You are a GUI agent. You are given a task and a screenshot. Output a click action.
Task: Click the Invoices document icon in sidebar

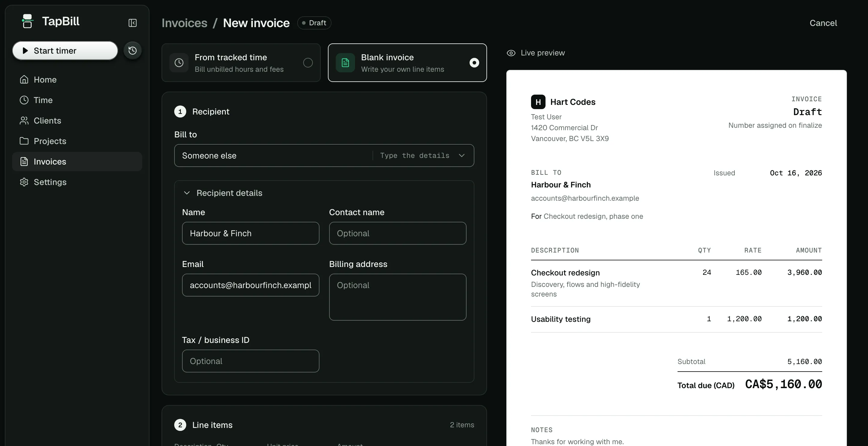coord(24,161)
